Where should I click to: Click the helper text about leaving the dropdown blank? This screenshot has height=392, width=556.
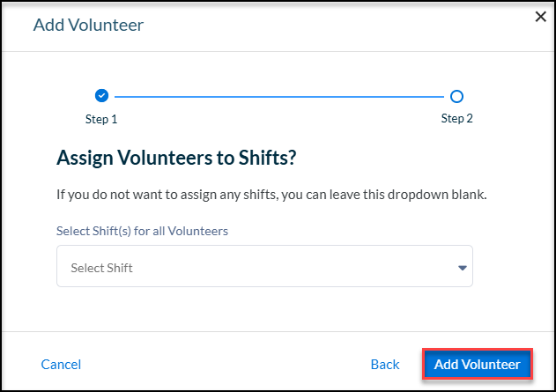pyautogui.click(x=271, y=195)
